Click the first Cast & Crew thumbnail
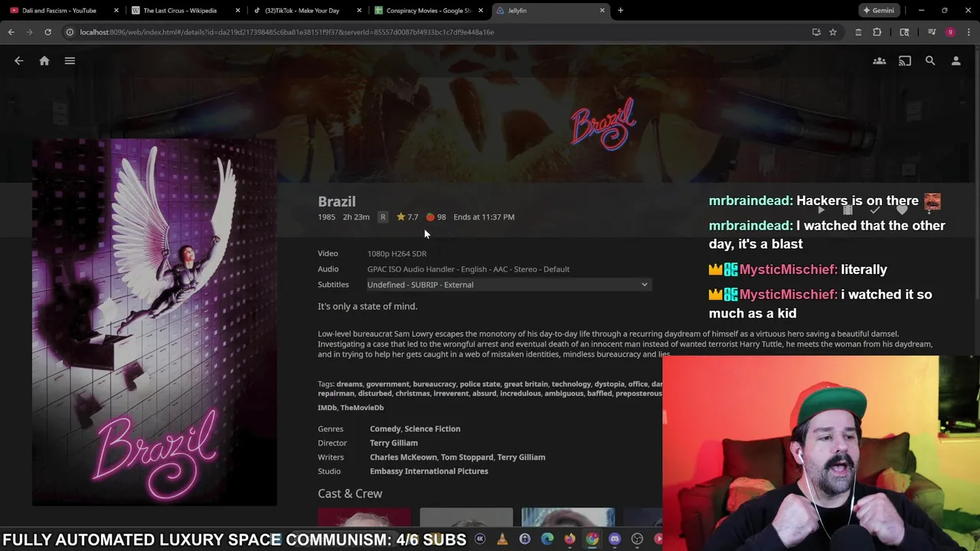 (364, 517)
